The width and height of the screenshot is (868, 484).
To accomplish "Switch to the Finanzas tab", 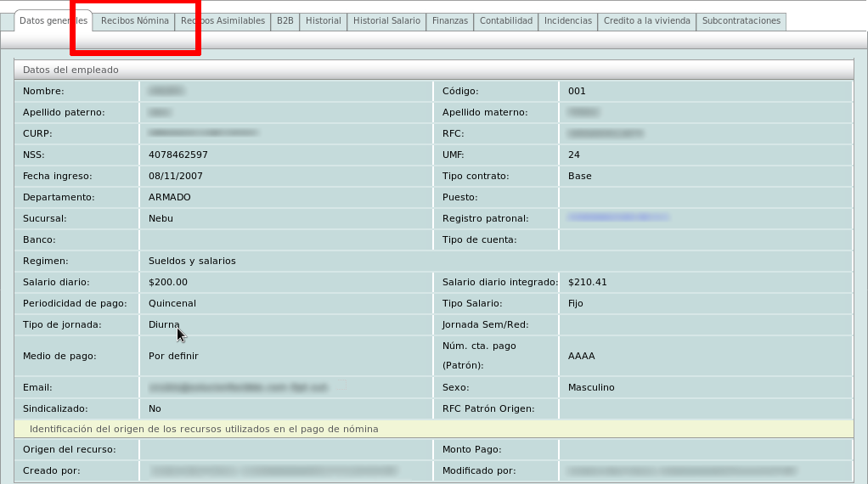I will click(x=449, y=21).
